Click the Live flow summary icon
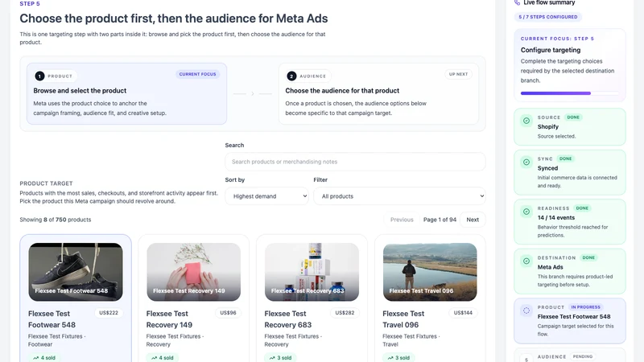 [x=517, y=2]
